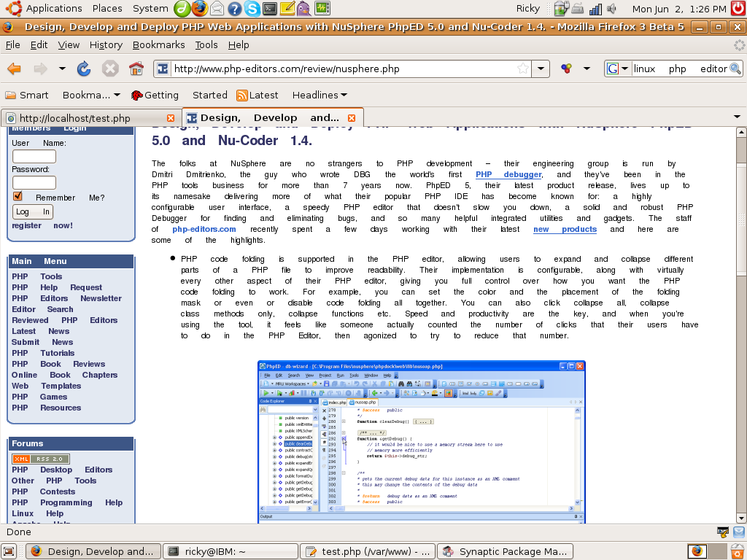Launch Skype from the top panel
This screenshot has width=747, height=560.
coord(252,9)
